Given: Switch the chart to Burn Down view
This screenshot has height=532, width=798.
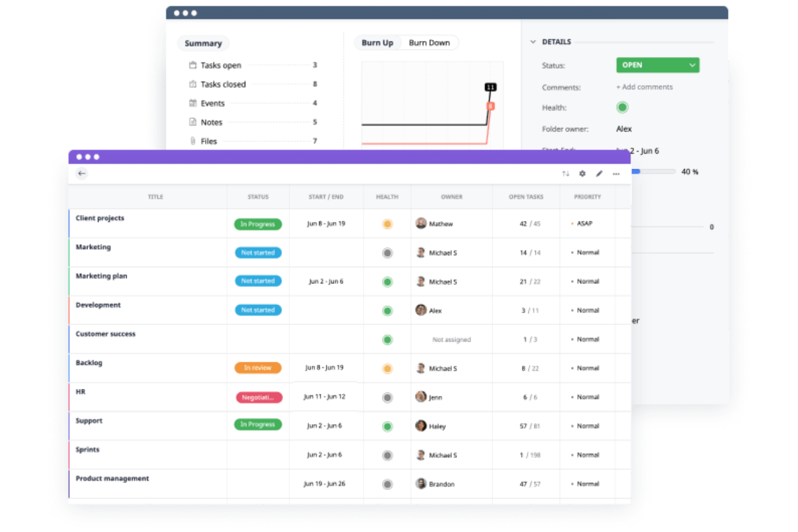Looking at the screenshot, I should tap(430, 42).
